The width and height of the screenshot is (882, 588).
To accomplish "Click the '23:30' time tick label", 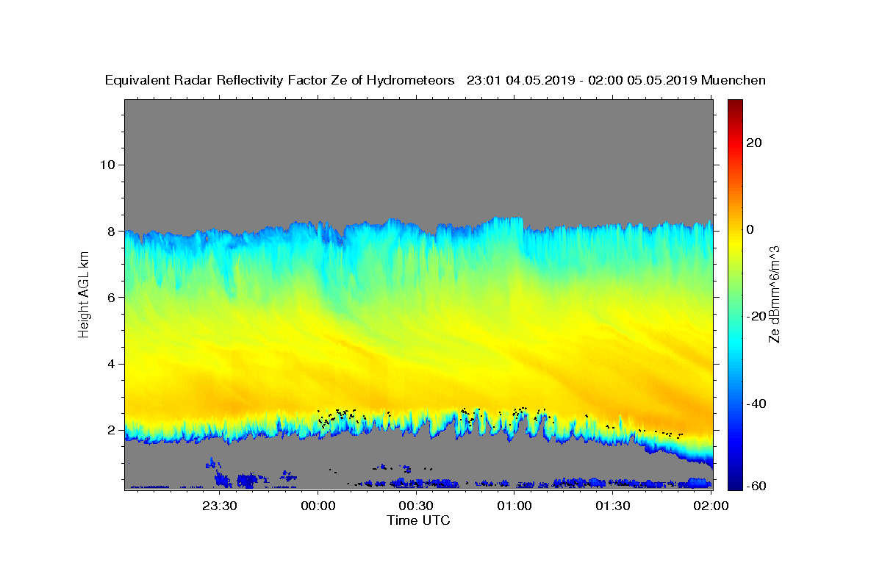I will coord(219,506).
